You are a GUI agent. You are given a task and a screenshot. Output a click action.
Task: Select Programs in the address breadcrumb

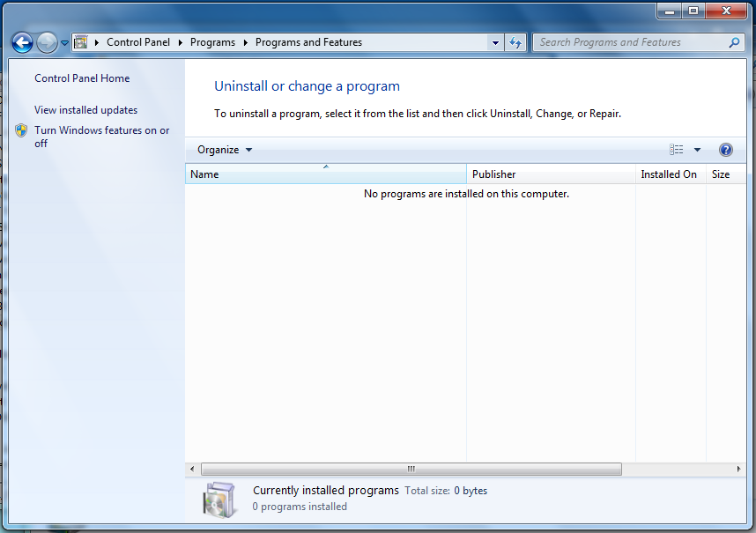click(x=212, y=42)
